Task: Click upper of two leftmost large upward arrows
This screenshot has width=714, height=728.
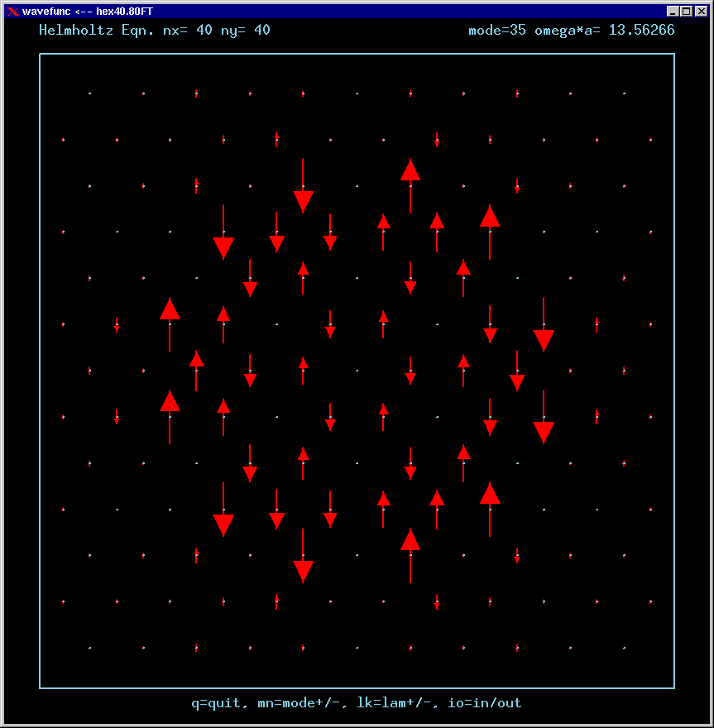Action: 170,323
